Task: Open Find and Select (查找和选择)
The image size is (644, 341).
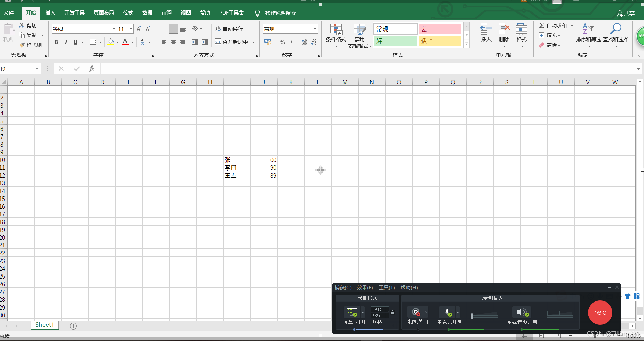Action: click(x=616, y=35)
